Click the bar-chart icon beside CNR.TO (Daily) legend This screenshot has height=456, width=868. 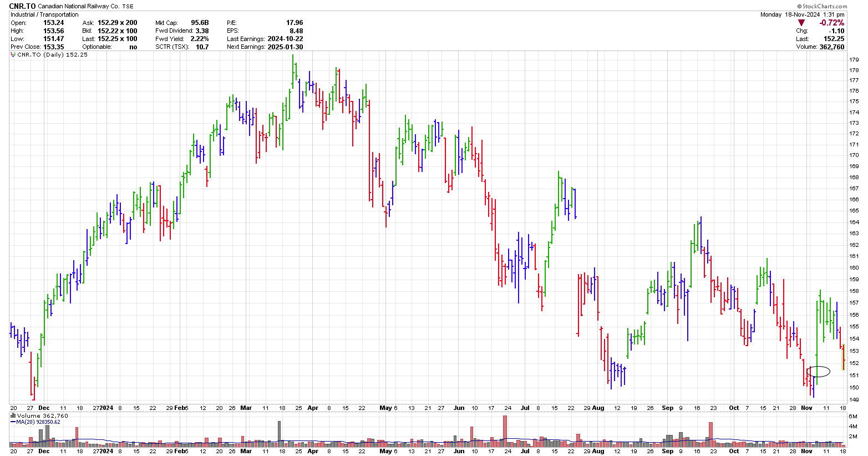pos(13,55)
